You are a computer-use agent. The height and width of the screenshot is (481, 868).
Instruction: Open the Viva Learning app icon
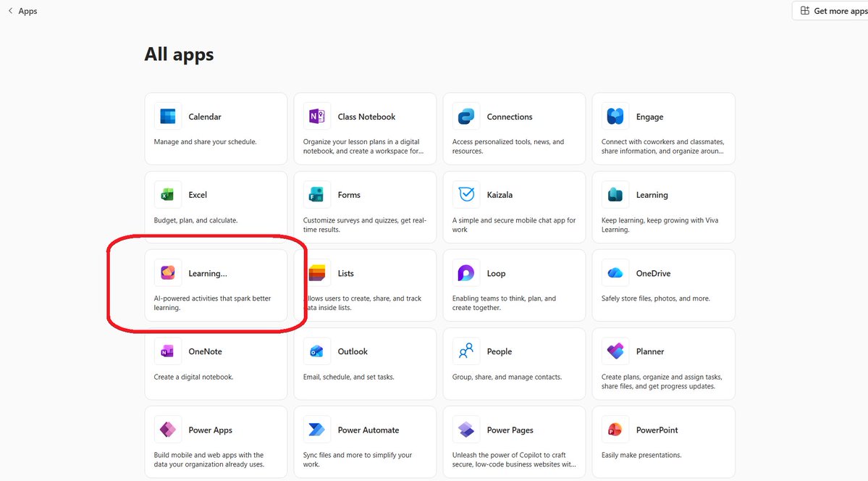coord(615,195)
